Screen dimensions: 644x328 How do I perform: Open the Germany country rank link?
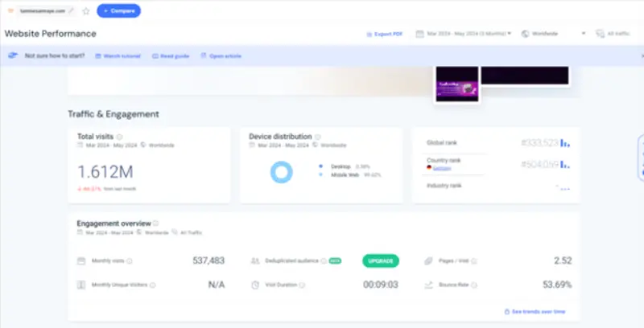point(442,169)
